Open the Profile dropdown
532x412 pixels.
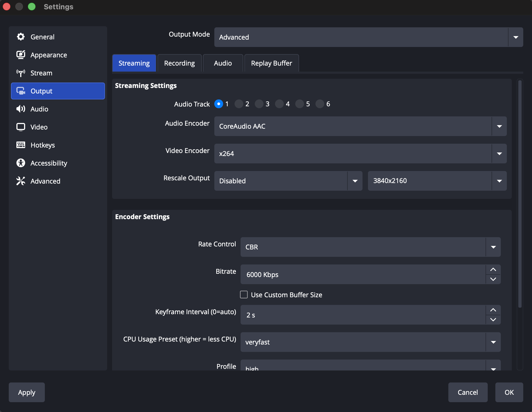[x=370, y=366]
